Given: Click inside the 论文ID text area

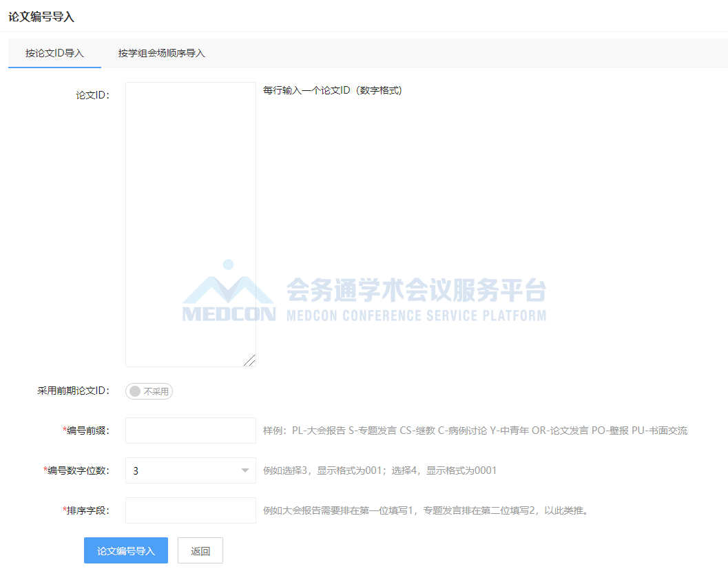Looking at the screenshot, I should pos(190,225).
